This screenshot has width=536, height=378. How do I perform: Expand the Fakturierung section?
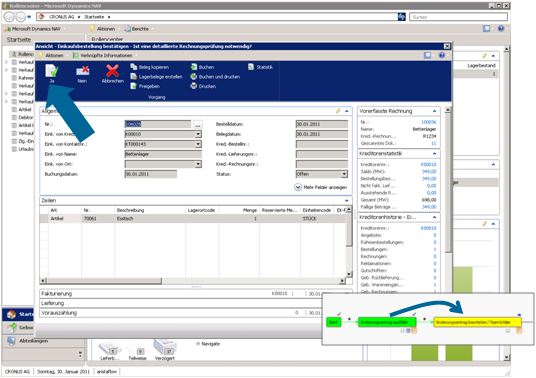point(195,294)
